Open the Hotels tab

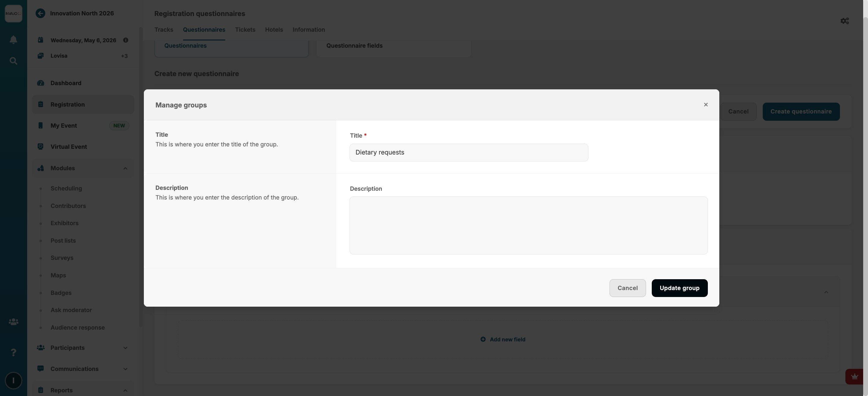pyautogui.click(x=274, y=30)
